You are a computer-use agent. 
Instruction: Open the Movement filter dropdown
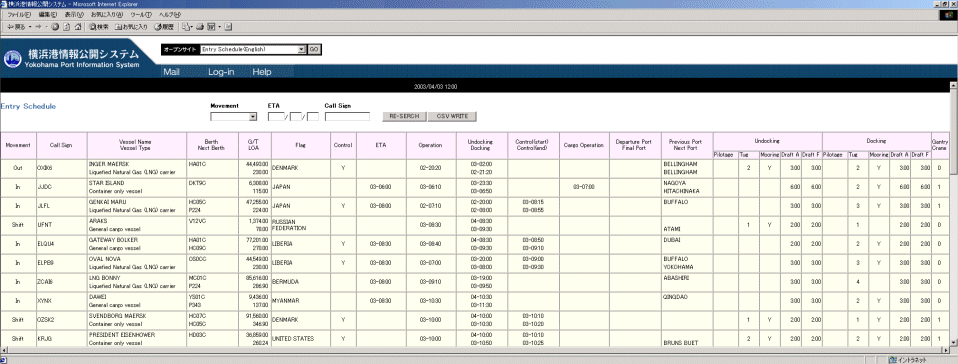(233, 117)
